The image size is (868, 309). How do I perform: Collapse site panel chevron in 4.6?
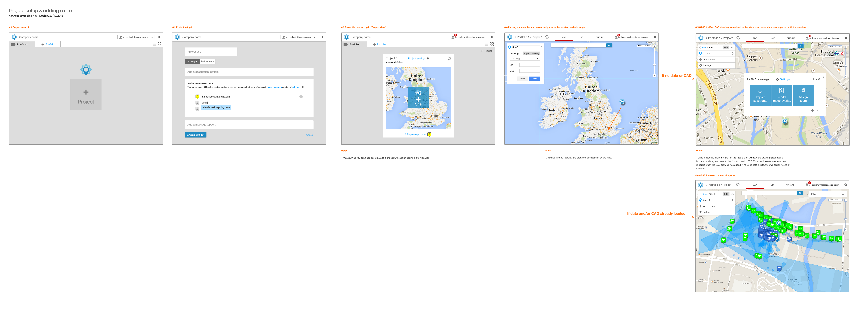click(732, 194)
